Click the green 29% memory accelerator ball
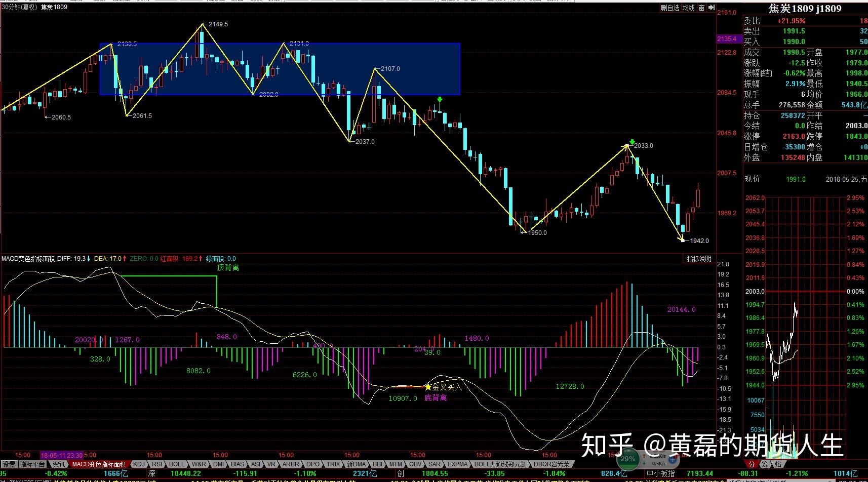 627,459
